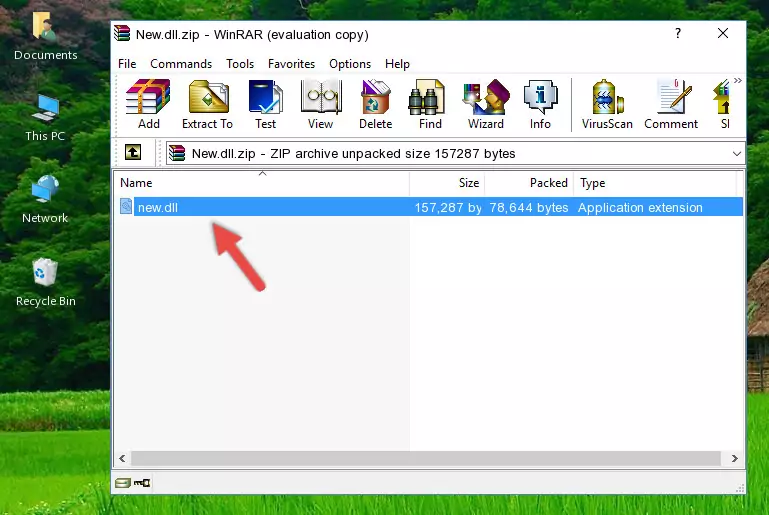Select the Recycle Bin desktop icon

[46, 283]
